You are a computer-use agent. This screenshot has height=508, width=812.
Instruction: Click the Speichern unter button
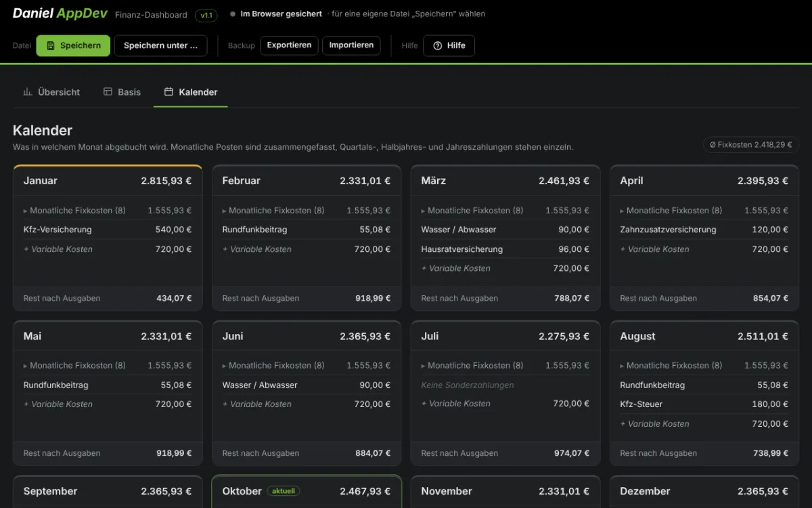[160, 45]
